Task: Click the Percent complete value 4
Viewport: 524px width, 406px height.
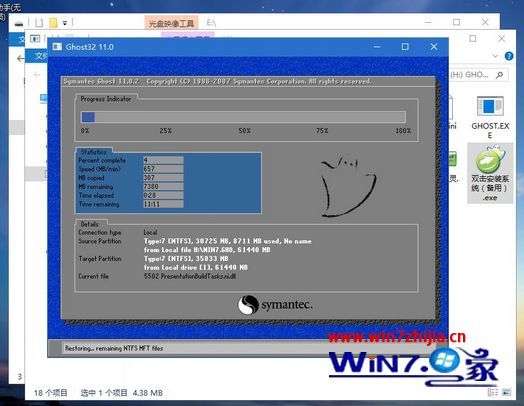Action: (x=163, y=160)
